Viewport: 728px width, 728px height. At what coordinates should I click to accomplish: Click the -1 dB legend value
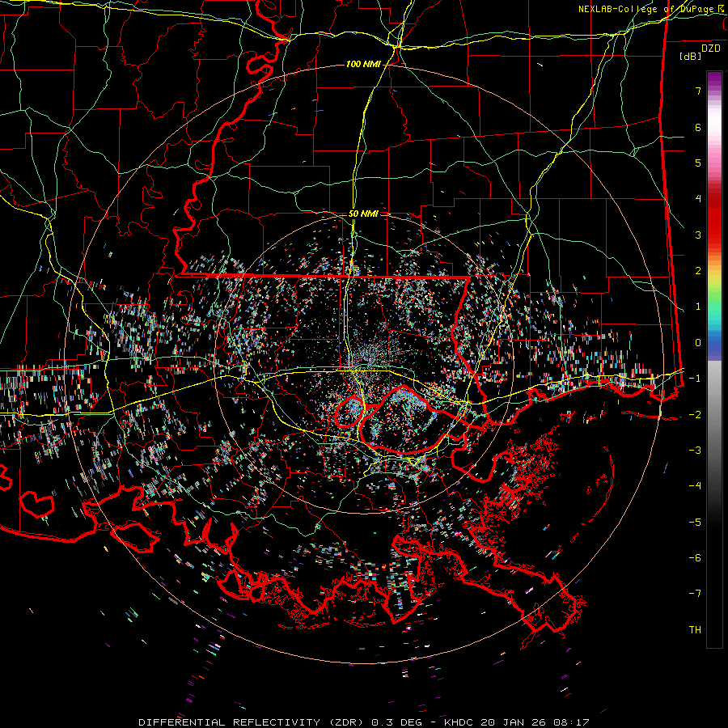[695, 379]
